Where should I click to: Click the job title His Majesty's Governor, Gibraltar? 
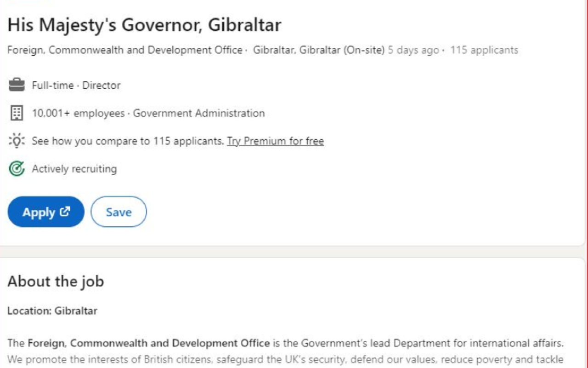144,25
